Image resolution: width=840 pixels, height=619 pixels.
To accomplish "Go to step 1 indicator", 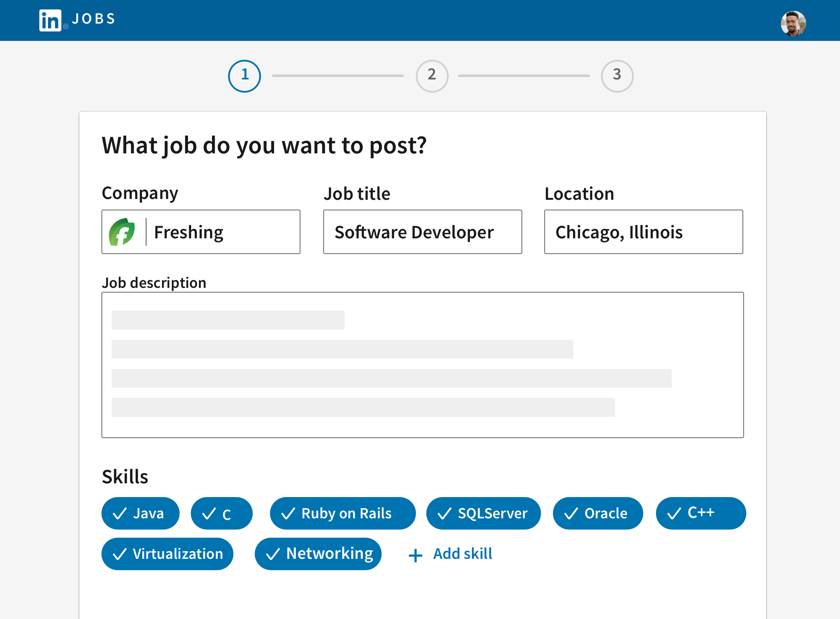I will tap(244, 76).
